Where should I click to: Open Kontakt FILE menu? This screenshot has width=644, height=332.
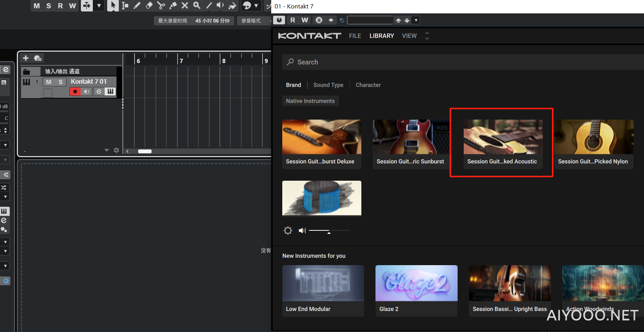[355, 36]
